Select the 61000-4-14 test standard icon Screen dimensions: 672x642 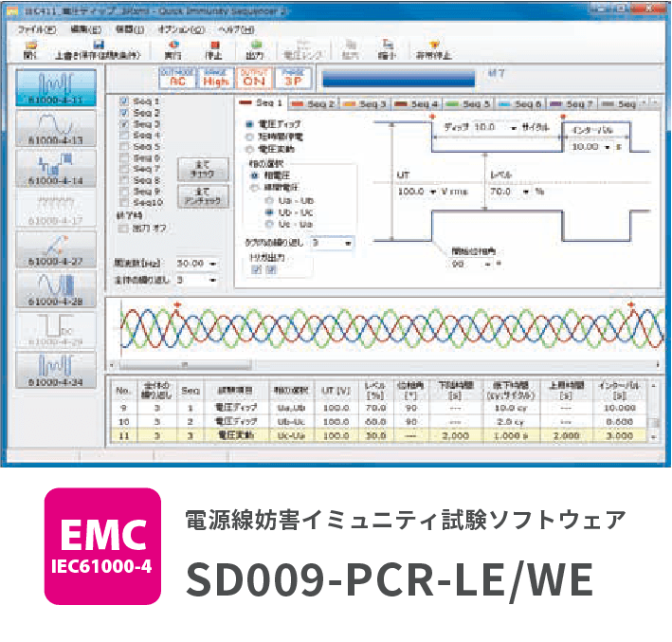click(x=56, y=168)
